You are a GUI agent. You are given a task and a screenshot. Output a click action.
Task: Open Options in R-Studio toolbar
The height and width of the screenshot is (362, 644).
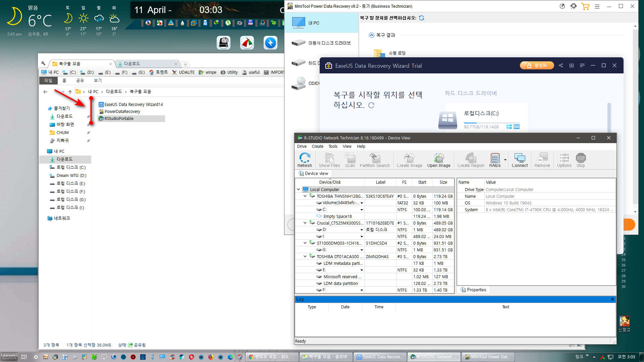pos(564,160)
